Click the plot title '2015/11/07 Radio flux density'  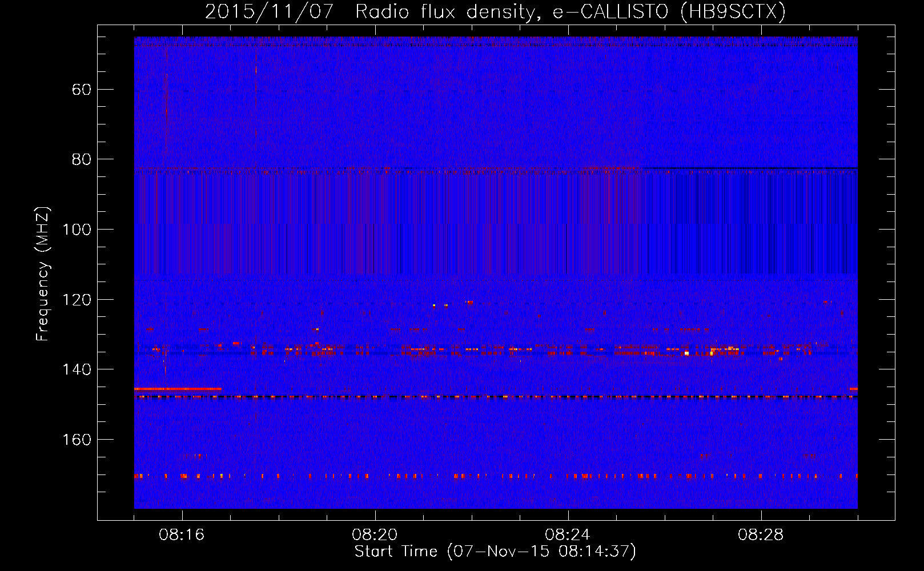[x=495, y=11]
